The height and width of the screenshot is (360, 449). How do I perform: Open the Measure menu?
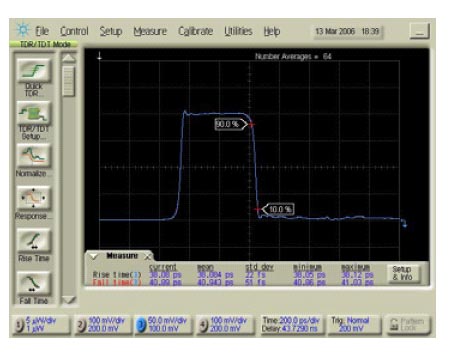(150, 31)
